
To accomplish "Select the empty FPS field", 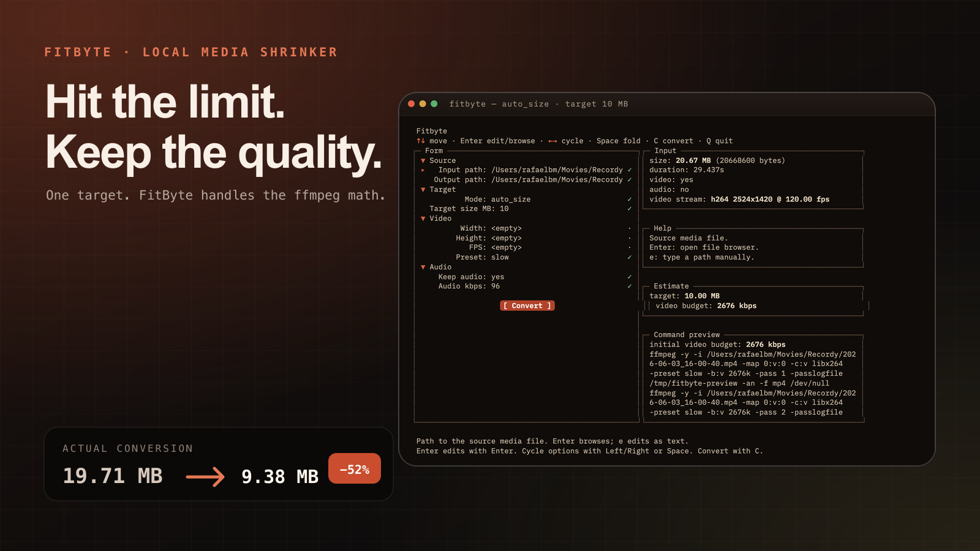I will (507, 248).
